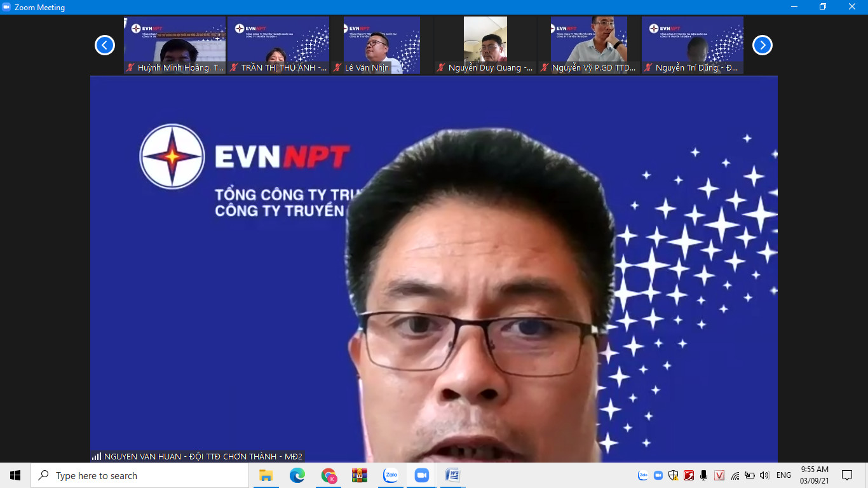This screenshot has height=488, width=868.
Task: Switch to Word in the taskbar
Action: pyautogui.click(x=452, y=475)
